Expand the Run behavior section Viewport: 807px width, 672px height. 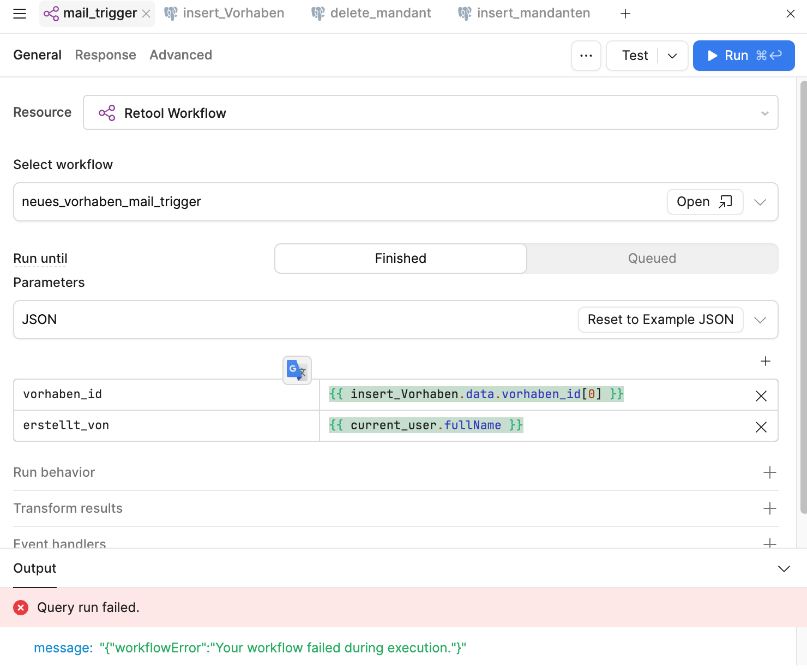(x=769, y=472)
